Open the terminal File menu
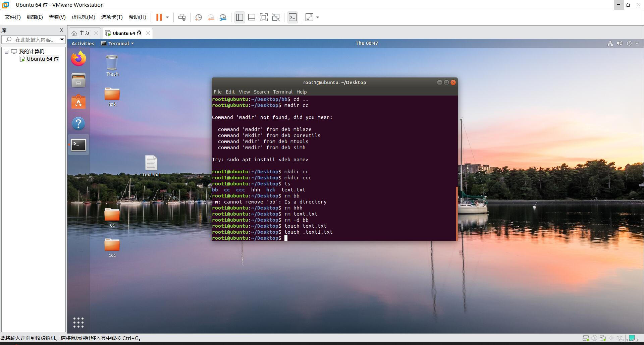Image resolution: width=644 pixels, height=345 pixels. coord(217,92)
